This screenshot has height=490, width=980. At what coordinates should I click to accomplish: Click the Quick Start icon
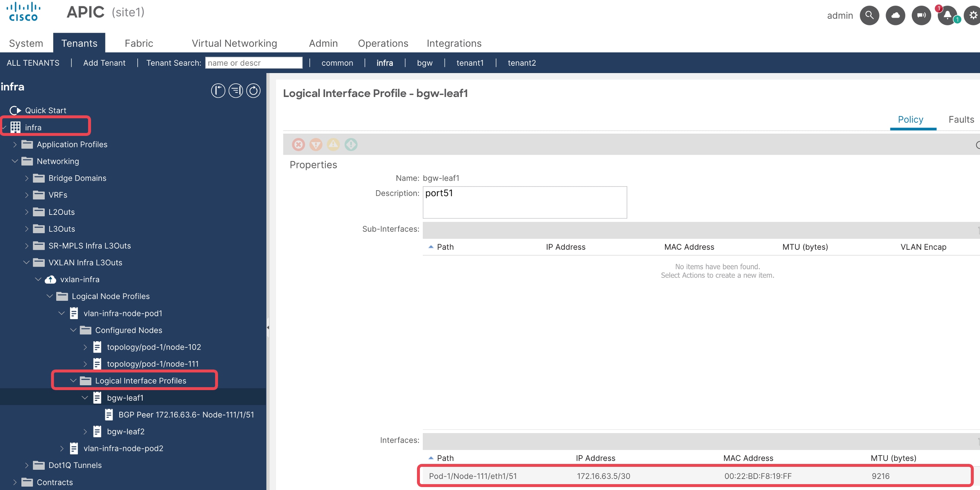[x=15, y=111]
